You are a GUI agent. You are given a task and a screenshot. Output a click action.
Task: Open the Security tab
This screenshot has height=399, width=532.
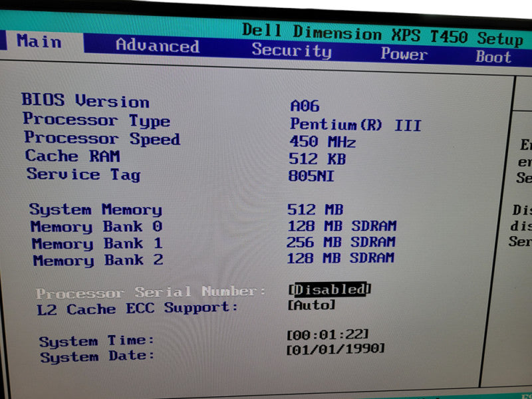(x=292, y=51)
